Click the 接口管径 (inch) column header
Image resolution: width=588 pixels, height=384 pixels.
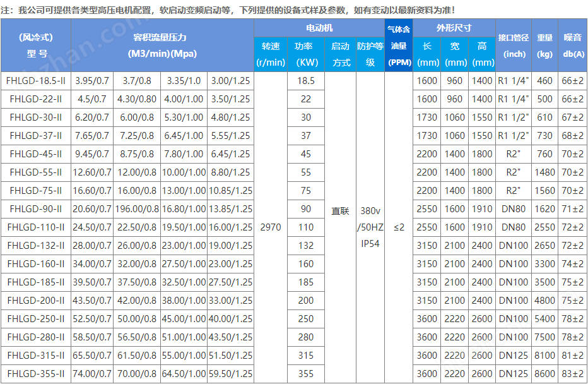tap(514, 45)
